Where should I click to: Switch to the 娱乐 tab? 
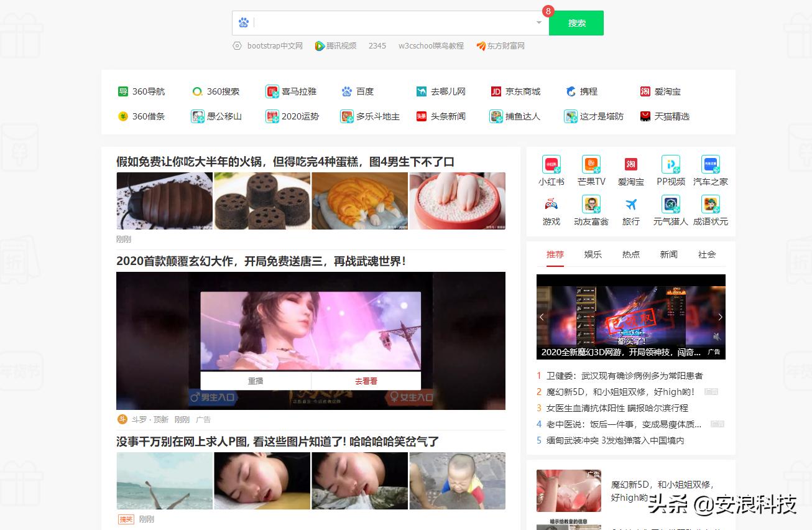tap(593, 254)
